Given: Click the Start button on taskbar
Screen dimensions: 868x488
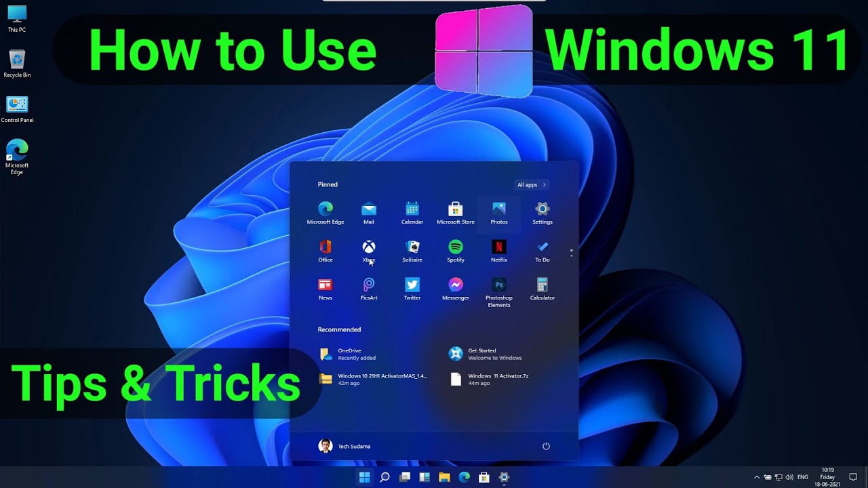Looking at the screenshot, I should coord(364,477).
